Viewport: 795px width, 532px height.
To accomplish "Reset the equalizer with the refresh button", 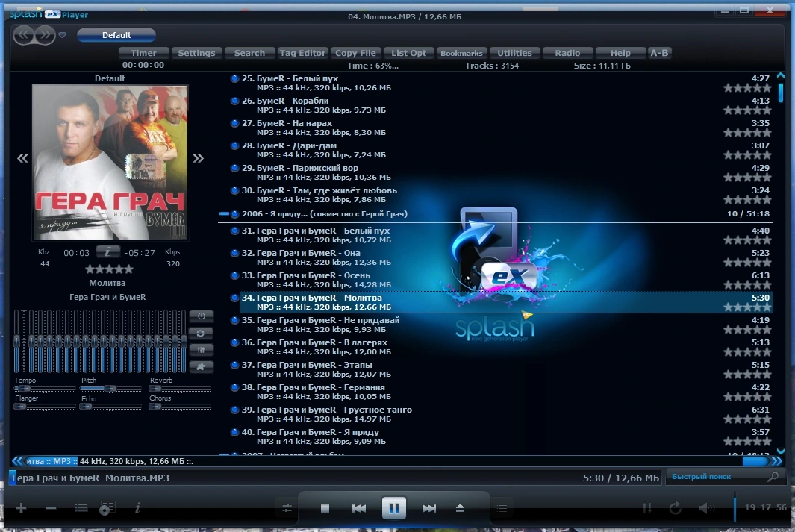I will click(202, 333).
